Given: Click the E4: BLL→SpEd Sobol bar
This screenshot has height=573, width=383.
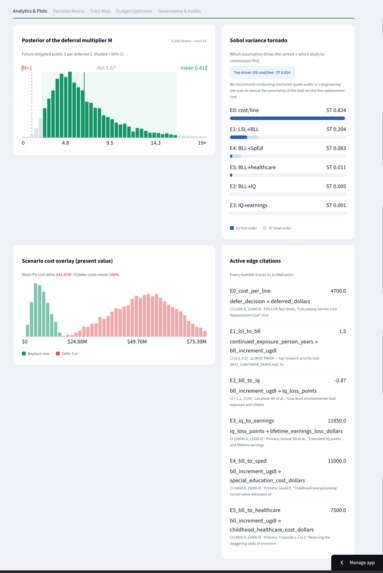Looking at the screenshot, I should (x=288, y=156).
